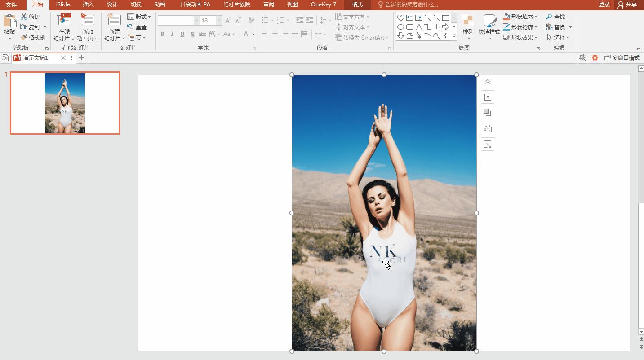644x360 pixels.
Task: Toggle Bold text formatting
Action: click(x=162, y=34)
